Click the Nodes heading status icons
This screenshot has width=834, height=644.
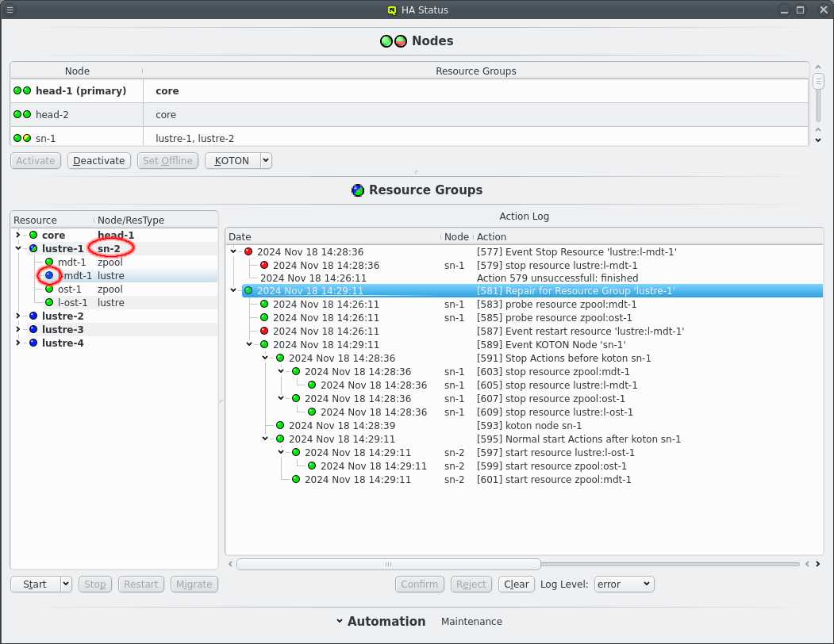point(394,41)
